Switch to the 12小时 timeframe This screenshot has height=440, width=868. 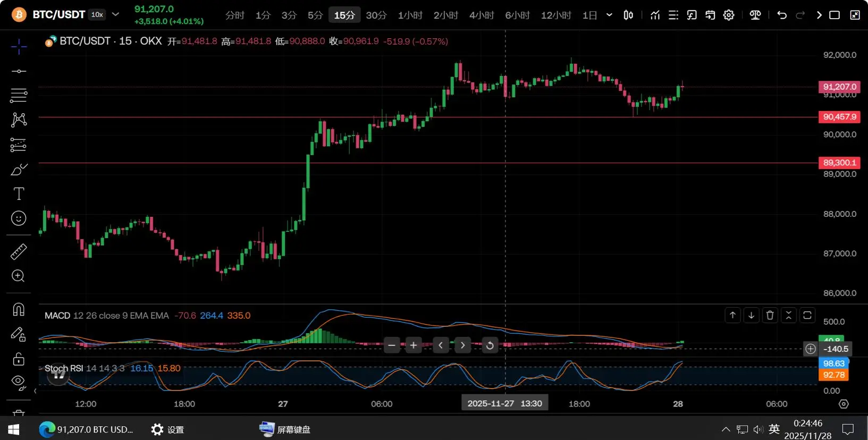pyautogui.click(x=556, y=15)
